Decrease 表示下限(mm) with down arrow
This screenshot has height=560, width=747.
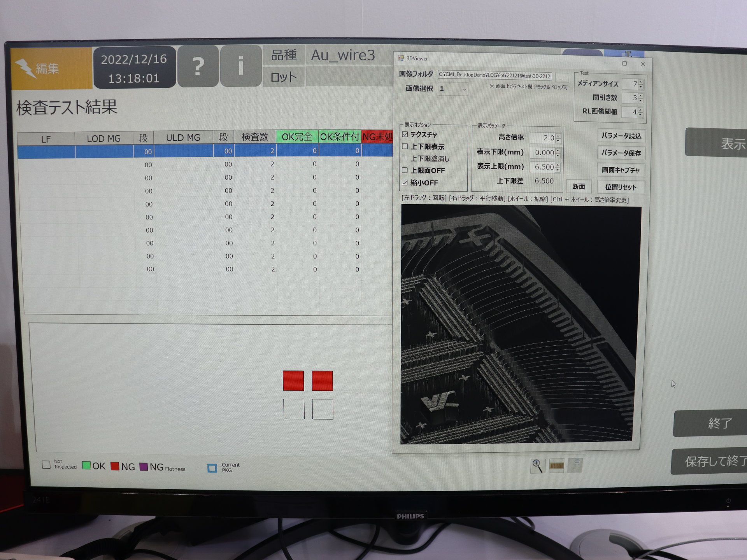click(558, 155)
